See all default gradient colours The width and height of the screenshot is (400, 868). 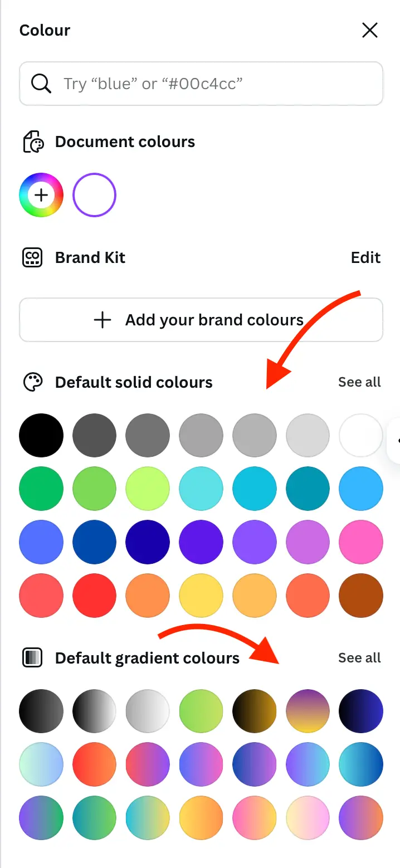tap(359, 658)
